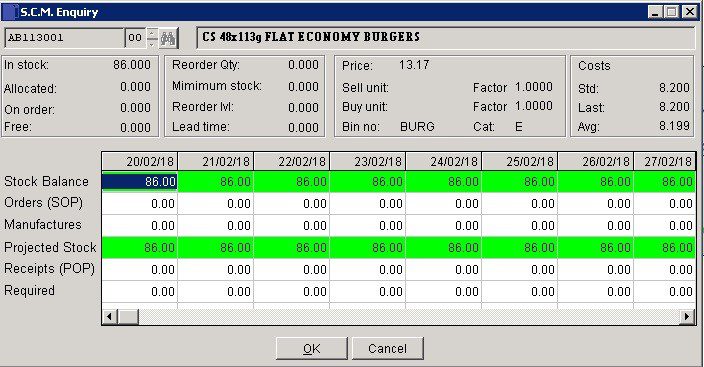
Task: Click the Reorder Qty value 0.000
Action: pyautogui.click(x=303, y=65)
